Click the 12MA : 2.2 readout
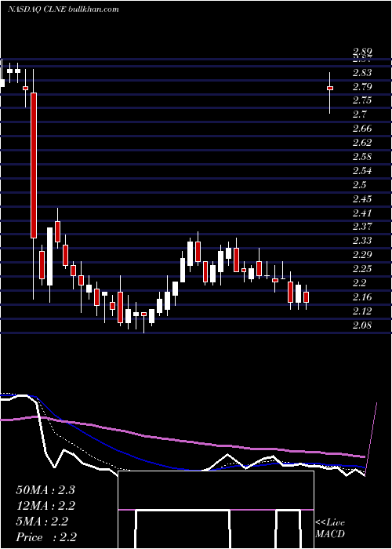392x549 pixels. click(45, 506)
